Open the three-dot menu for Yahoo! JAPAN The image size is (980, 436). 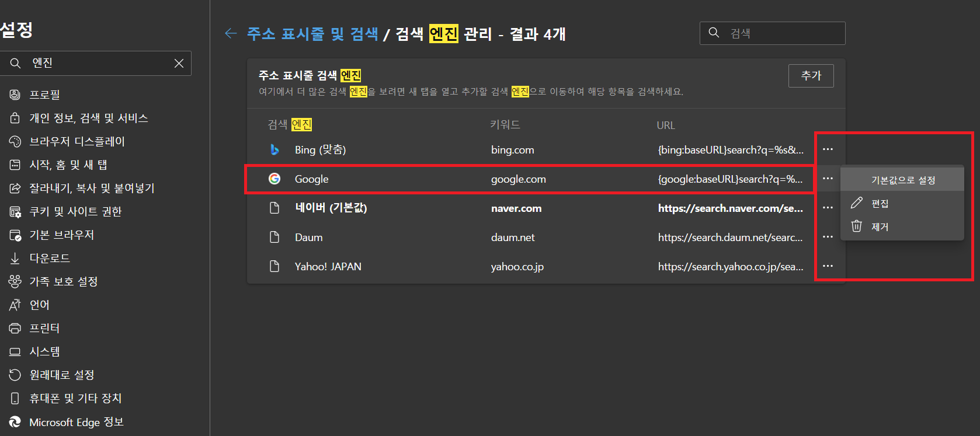[828, 266]
